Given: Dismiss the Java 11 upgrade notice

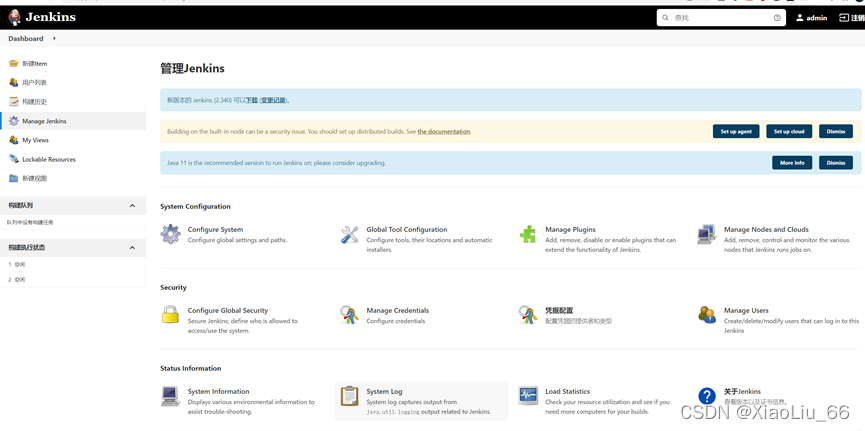Looking at the screenshot, I should pyautogui.click(x=836, y=163).
